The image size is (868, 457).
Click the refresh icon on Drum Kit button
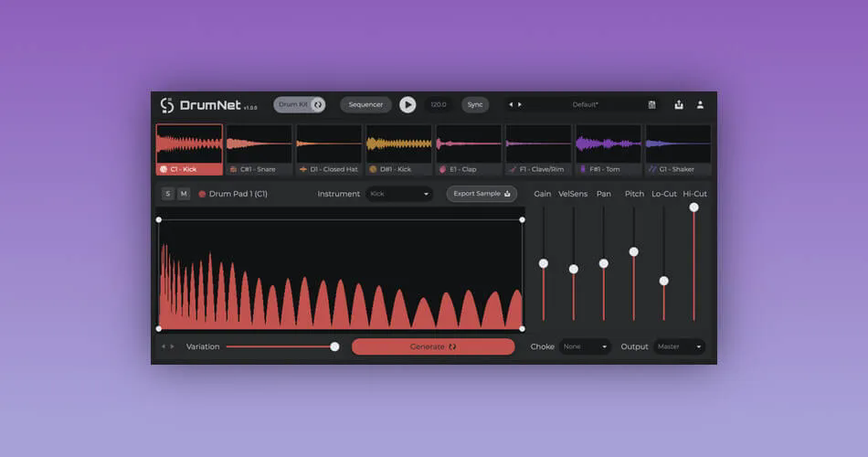click(x=318, y=105)
